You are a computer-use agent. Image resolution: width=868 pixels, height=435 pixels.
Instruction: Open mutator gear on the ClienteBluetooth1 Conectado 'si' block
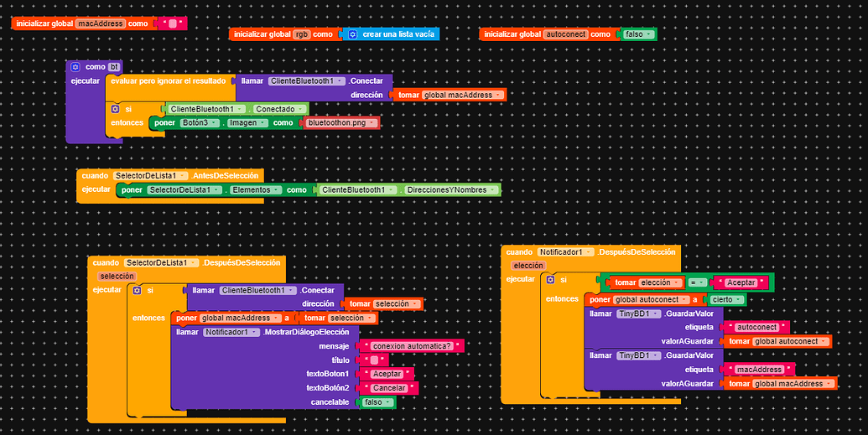115,109
